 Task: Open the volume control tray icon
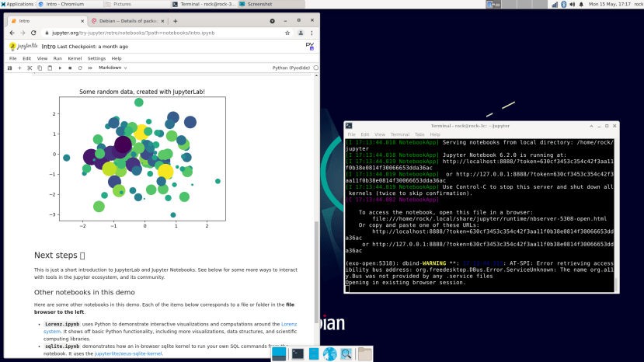coord(572,4)
